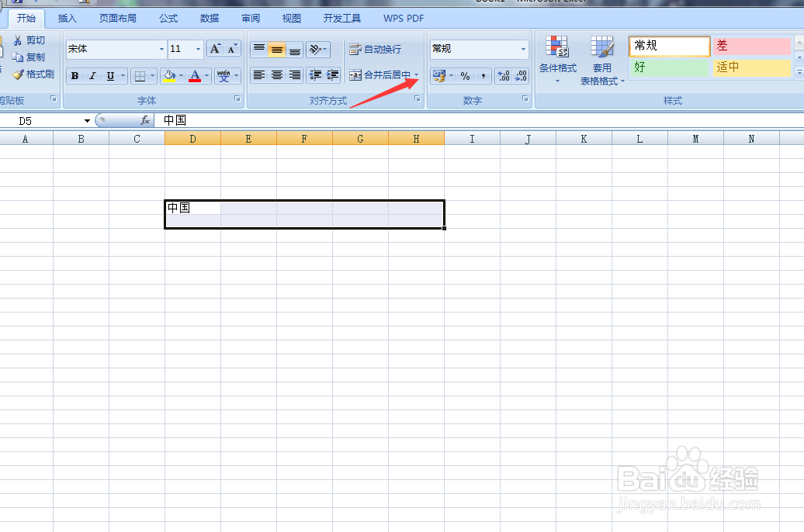
Task: Open font color dropdown arrow
Action: tap(206, 76)
